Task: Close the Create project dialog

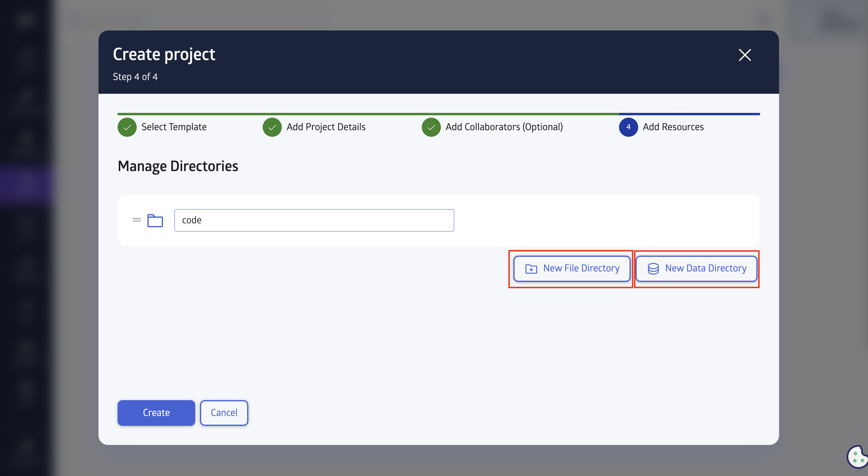Action: tap(745, 54)
